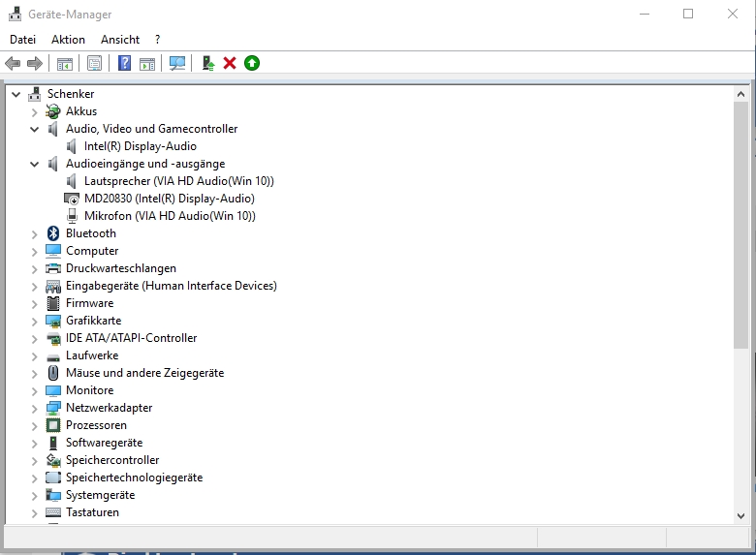Collapse Audioeingänge und -ausgänge
Image resolution: width=756 pixels, height=555 pixels.
click(34, 165)
